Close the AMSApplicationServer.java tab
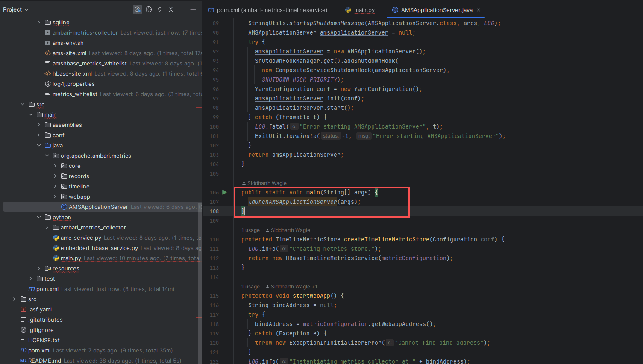This screenshot has width=643, height=364. pyautogui.click(x=479, y=10)
